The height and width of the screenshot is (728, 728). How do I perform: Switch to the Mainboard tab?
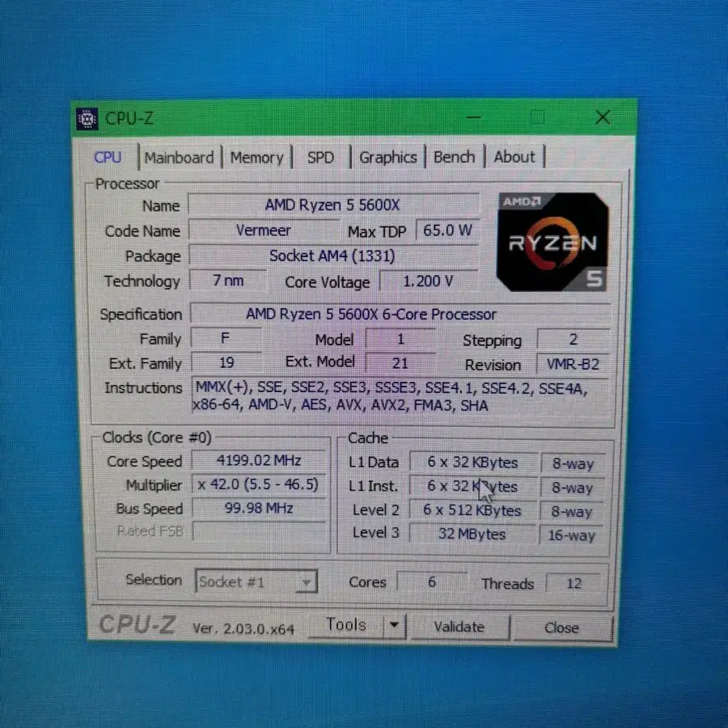pos(180,158)
